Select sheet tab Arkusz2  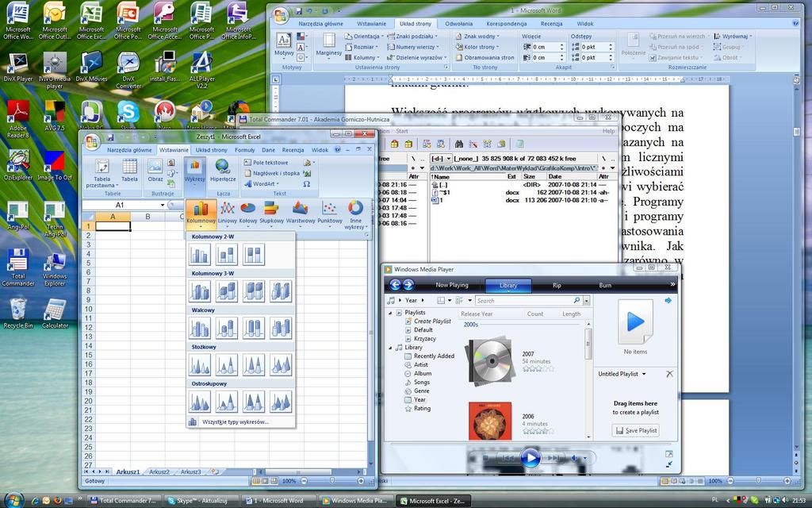point(159,471)
